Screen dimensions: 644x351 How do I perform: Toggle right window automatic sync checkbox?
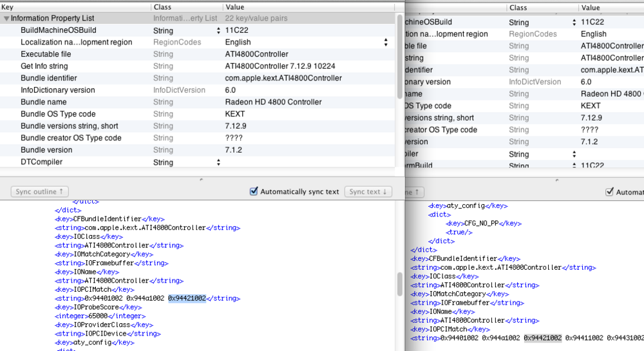click(x=609, y=192)
